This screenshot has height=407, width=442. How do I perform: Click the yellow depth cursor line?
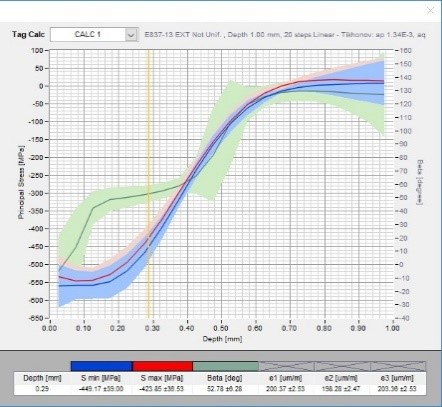149,183
